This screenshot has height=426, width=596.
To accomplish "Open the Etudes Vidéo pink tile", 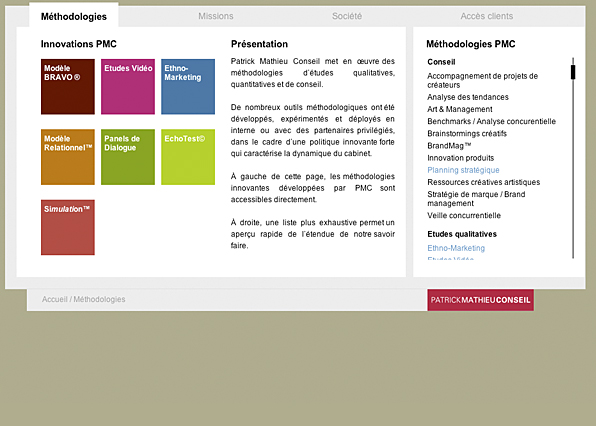I will 128,87.
